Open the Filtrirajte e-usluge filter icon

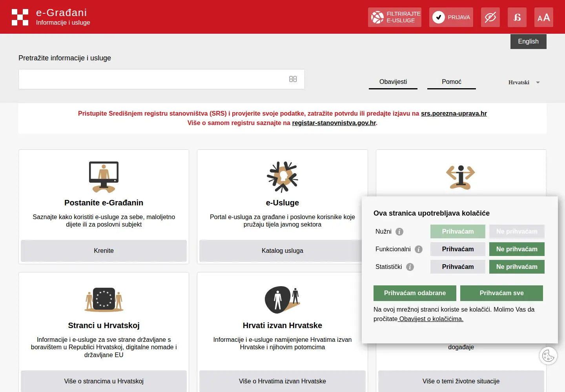(x=395, y=17)
